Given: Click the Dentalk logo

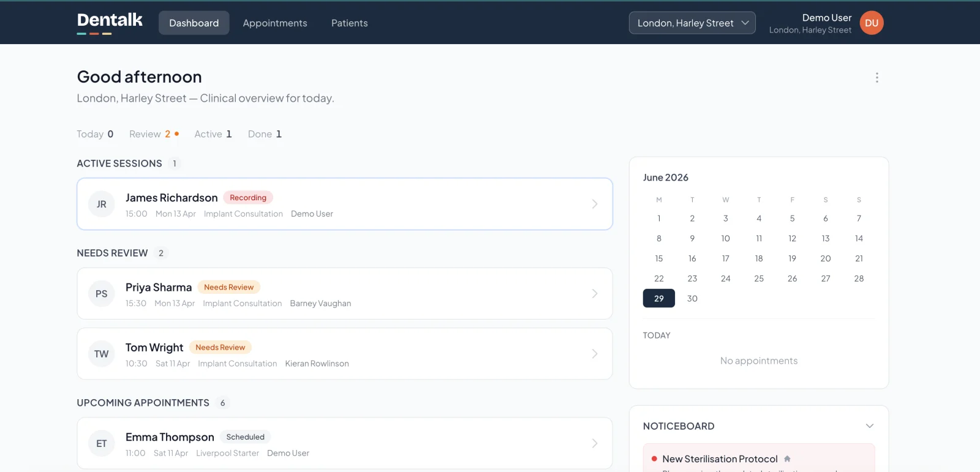Looking at the screenshot, I should coord(110,22).
